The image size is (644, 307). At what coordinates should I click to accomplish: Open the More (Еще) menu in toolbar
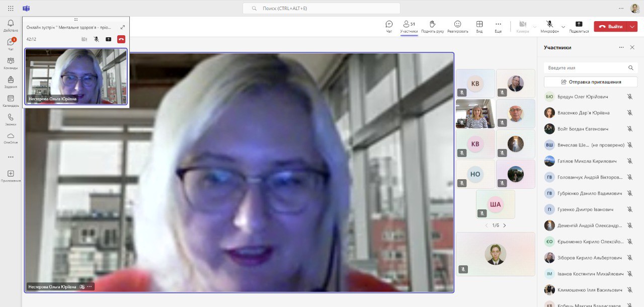point(498,27)
